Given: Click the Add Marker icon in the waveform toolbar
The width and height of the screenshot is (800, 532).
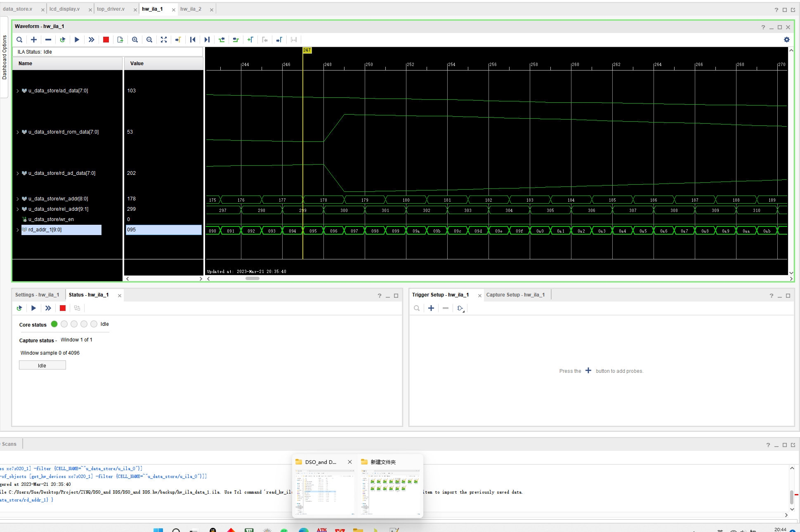Looking at the screenshot, I should [250, 40].
